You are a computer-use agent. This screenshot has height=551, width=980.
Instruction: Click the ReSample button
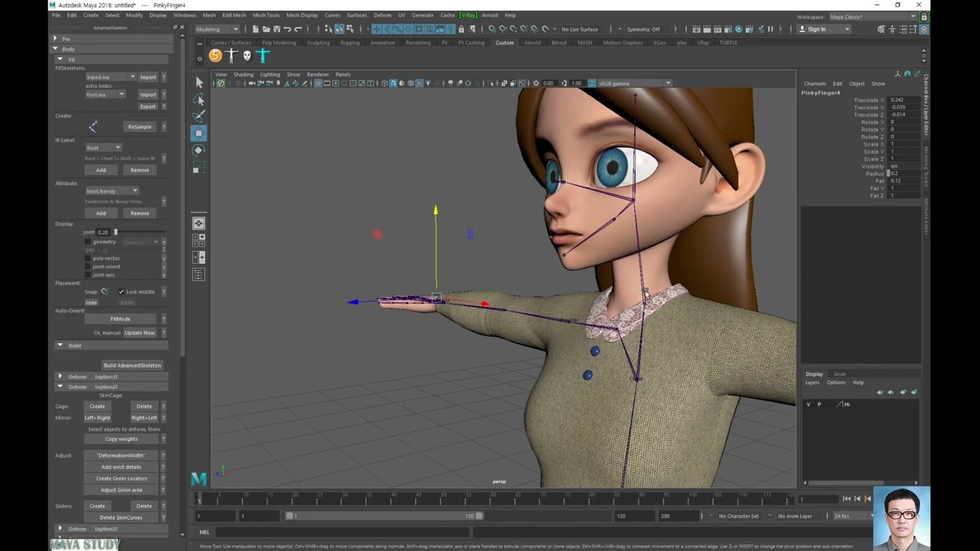pos(139,127)
